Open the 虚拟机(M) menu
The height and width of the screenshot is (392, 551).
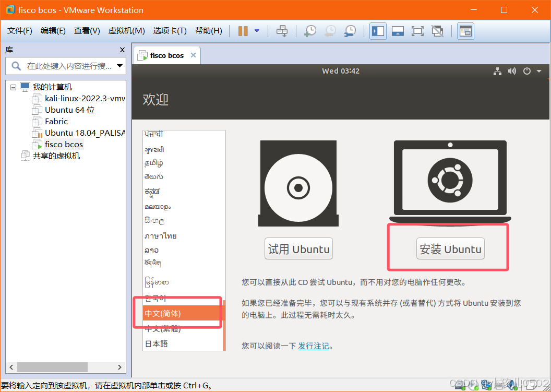pos(126,31)
